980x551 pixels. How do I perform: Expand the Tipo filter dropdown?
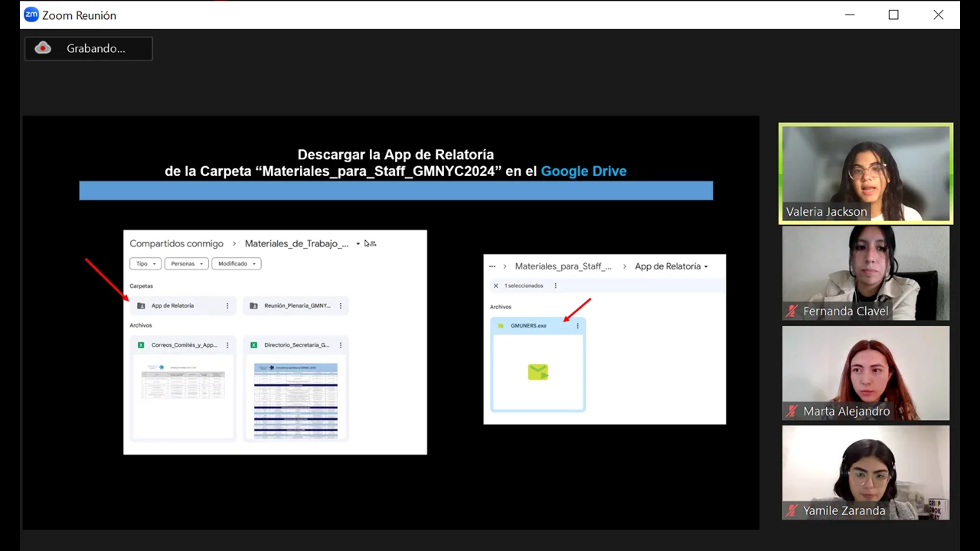point(145,264)
